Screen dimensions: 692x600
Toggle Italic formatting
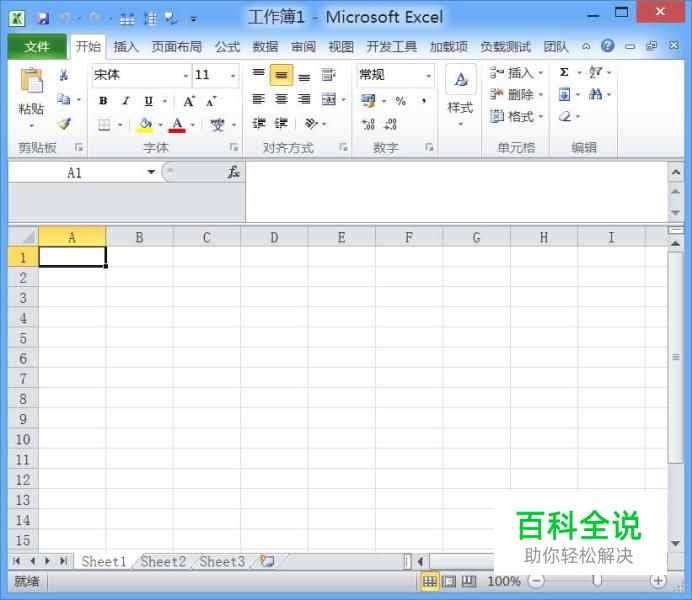126,101
